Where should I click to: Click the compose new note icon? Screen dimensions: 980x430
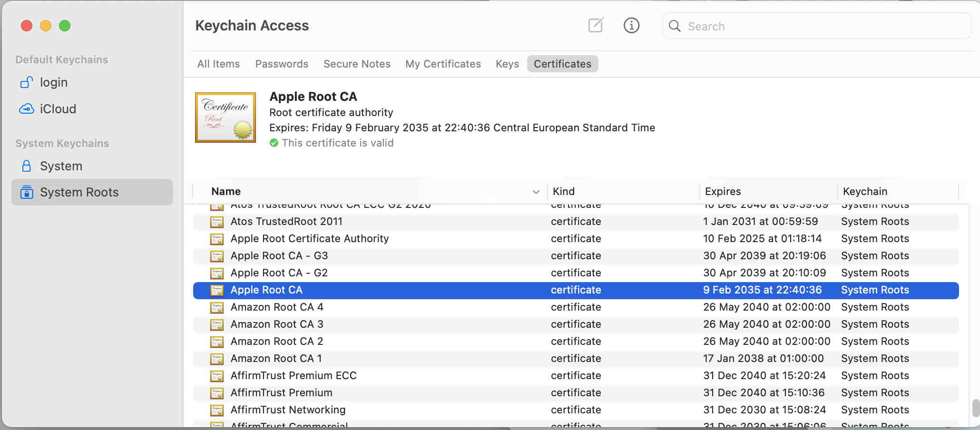(x=596, y=25)
